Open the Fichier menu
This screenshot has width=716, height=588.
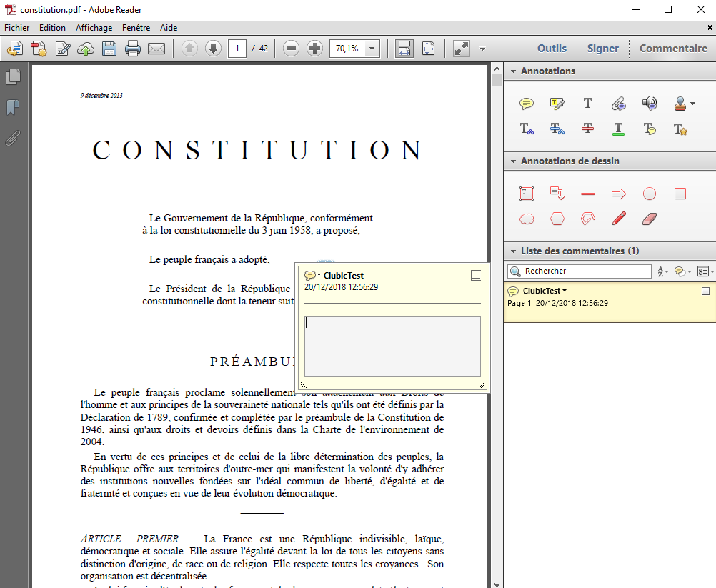[x=17, y=28]
